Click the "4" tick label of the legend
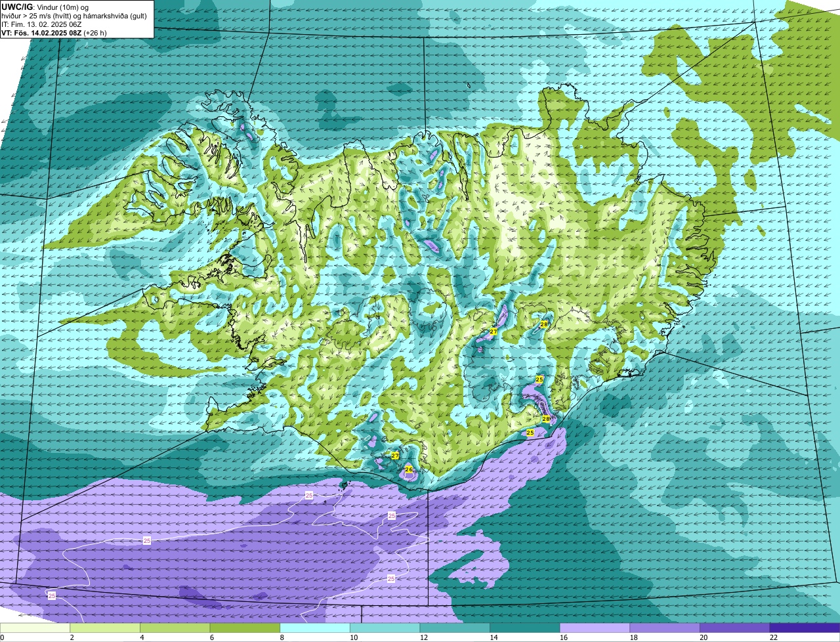Viewport: 840px width, 642px height. tap(142, 637)
